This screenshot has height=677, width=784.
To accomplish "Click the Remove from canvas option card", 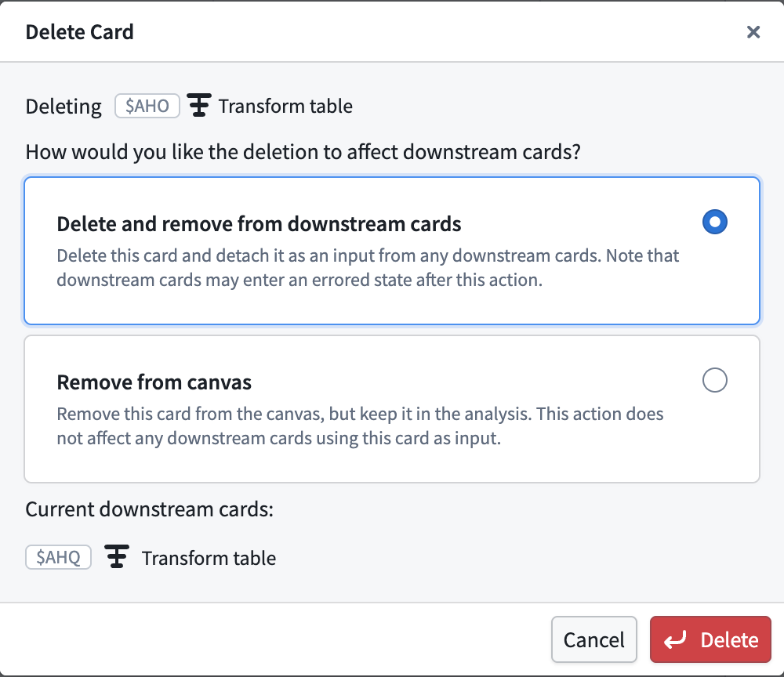I will point(392,409).
